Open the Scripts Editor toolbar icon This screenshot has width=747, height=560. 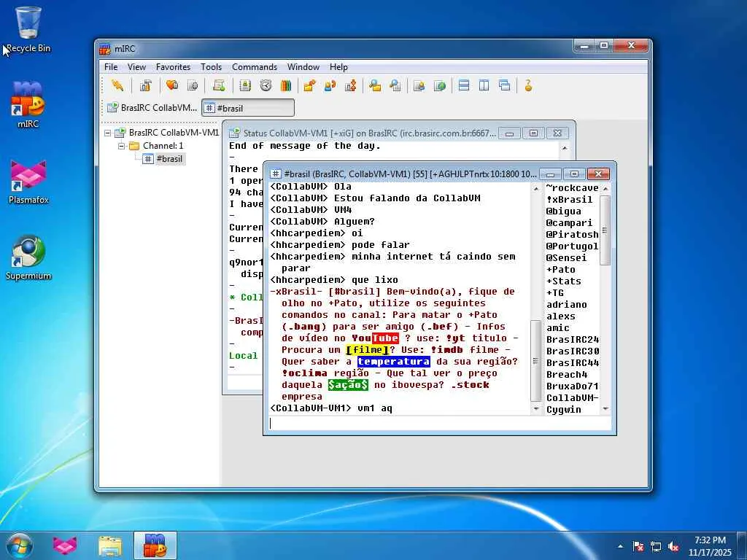(x=219, y=86)
